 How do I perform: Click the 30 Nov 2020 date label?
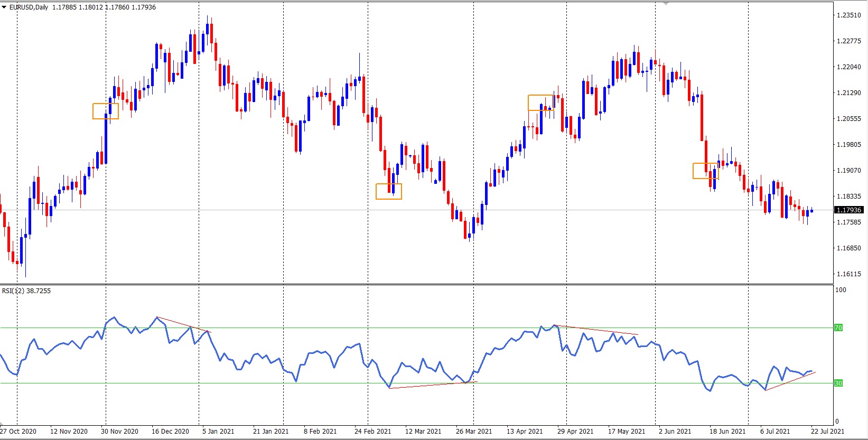point(119,432)
